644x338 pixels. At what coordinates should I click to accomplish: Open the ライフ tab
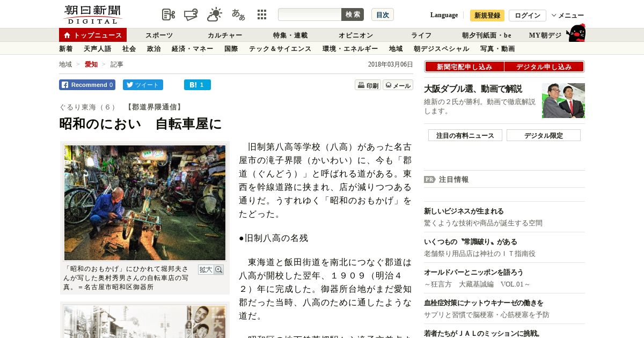pos(421,35)
